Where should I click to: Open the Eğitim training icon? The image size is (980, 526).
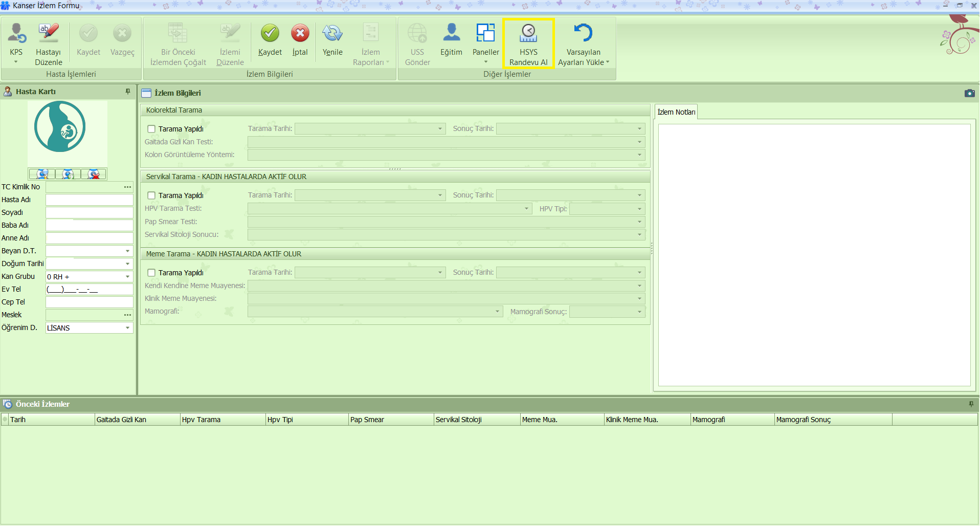451,34
